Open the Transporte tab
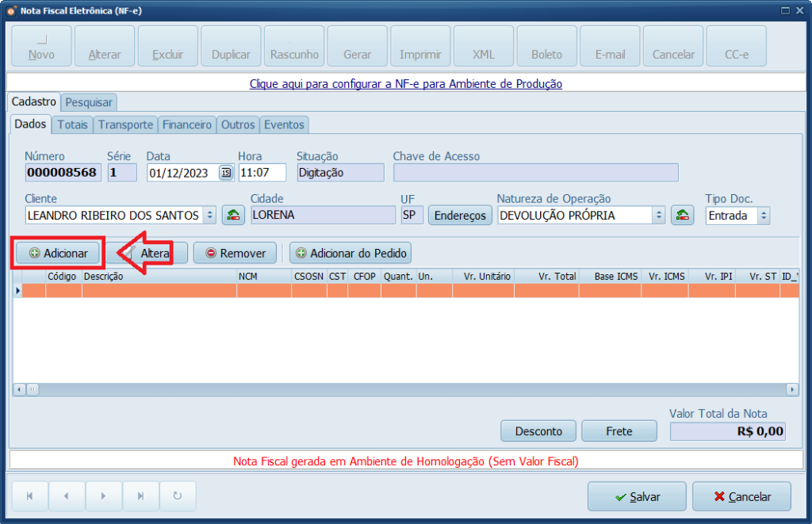Viewport: 812px width, 524px height. click(125, 124)
